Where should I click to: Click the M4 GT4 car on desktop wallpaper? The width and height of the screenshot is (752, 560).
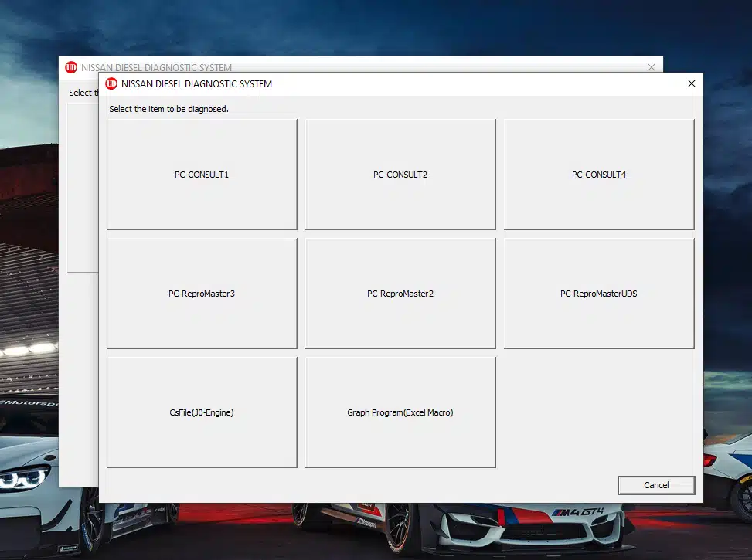click(x=541, y=525)
